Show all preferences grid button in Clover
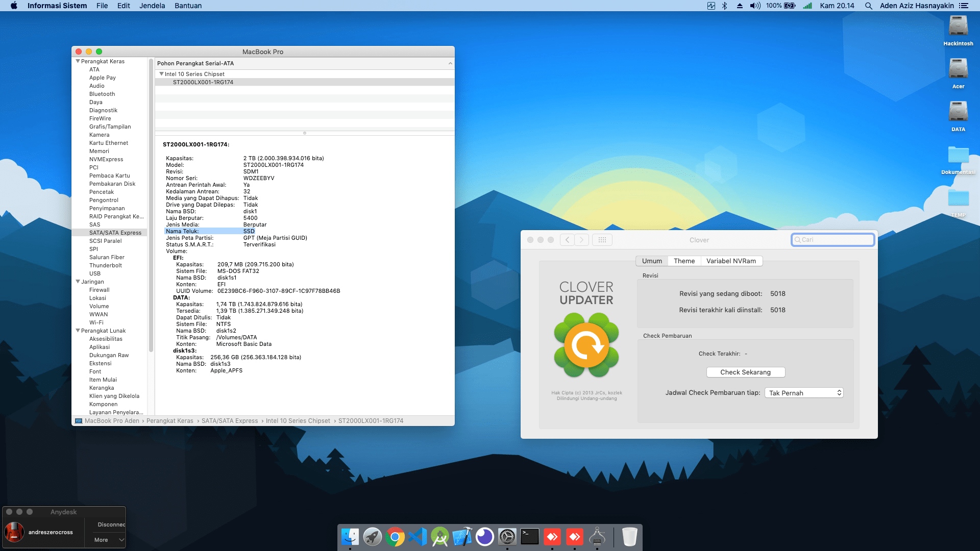Image resolution: width=980 pixels, height=551 pixels. click(x=602, y=240)
